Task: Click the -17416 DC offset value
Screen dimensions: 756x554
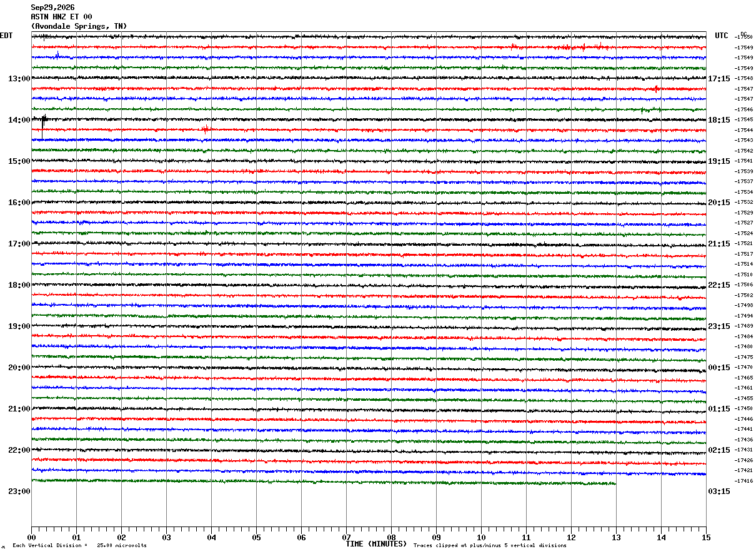Action: pyautogui.click(x=744, y=481)
